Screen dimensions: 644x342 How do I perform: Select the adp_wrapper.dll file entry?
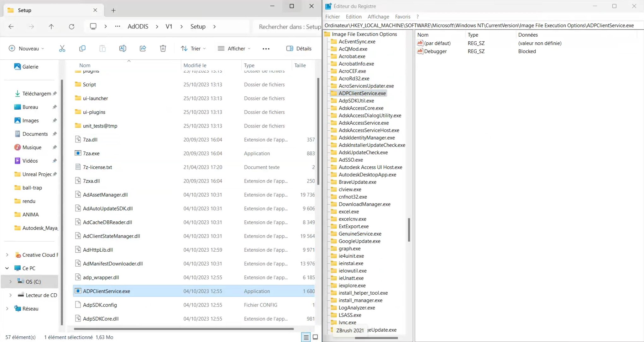(x=101, y=277)
